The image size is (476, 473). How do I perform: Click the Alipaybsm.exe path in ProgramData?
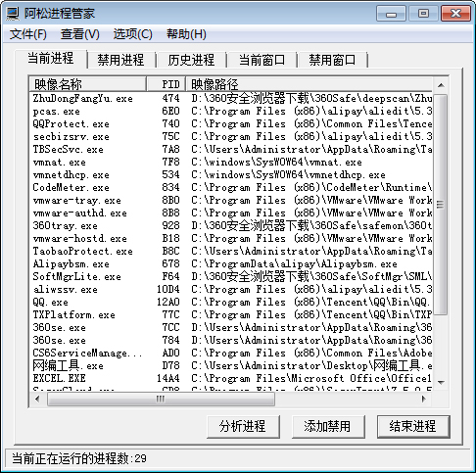point(294,263)
